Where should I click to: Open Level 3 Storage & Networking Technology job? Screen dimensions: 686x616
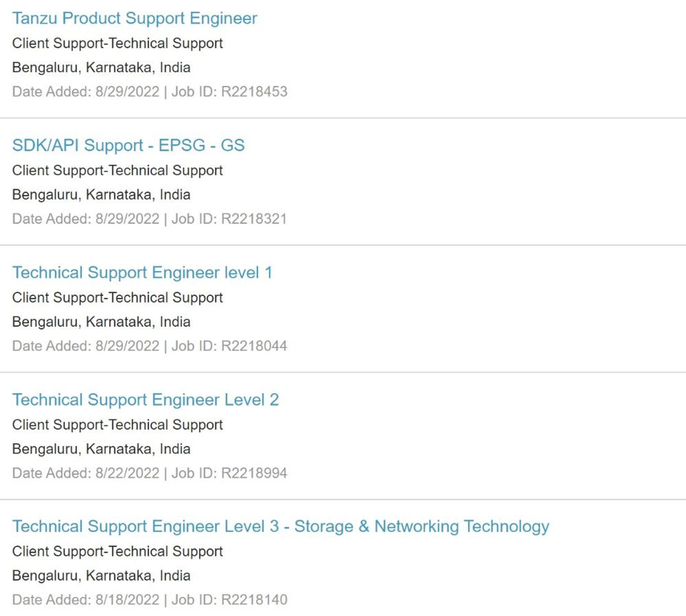[281, 527]
